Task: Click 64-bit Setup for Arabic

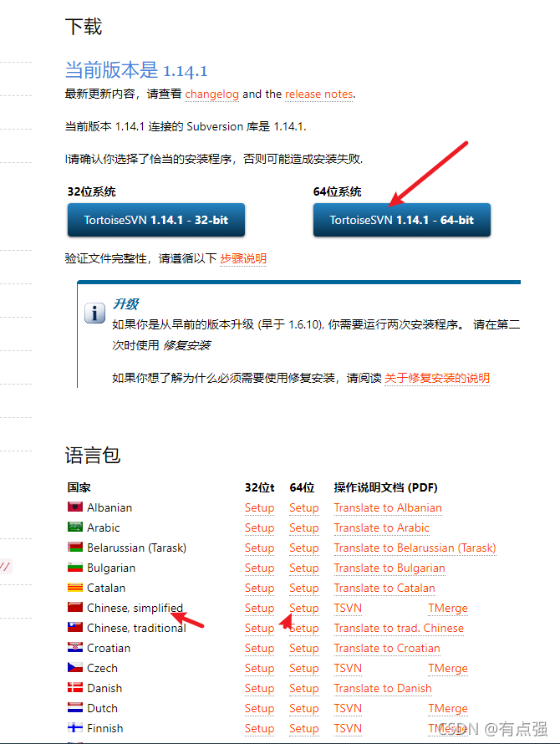Action: 304,527
